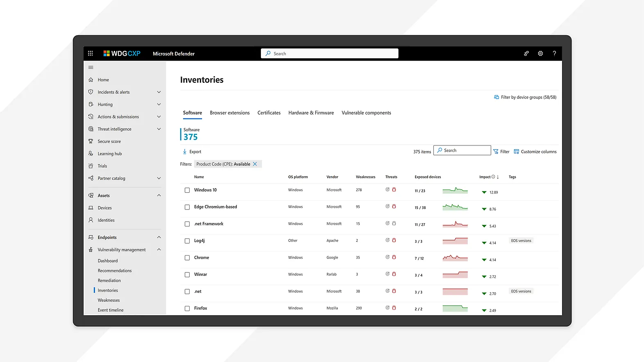Collapse the navigation hamburger menu
This screenshot has height=362, width=644.
point(91,67)
